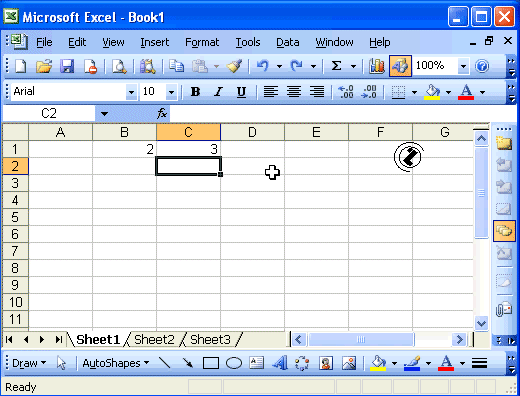Click the Increase Decimal icon
The image size is (520, 396).
coord(346,92)
